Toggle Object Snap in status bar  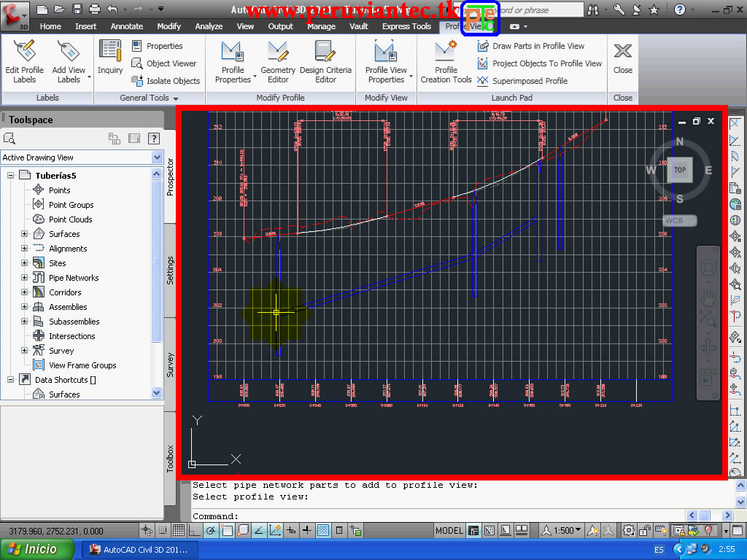tap(227, 530)
